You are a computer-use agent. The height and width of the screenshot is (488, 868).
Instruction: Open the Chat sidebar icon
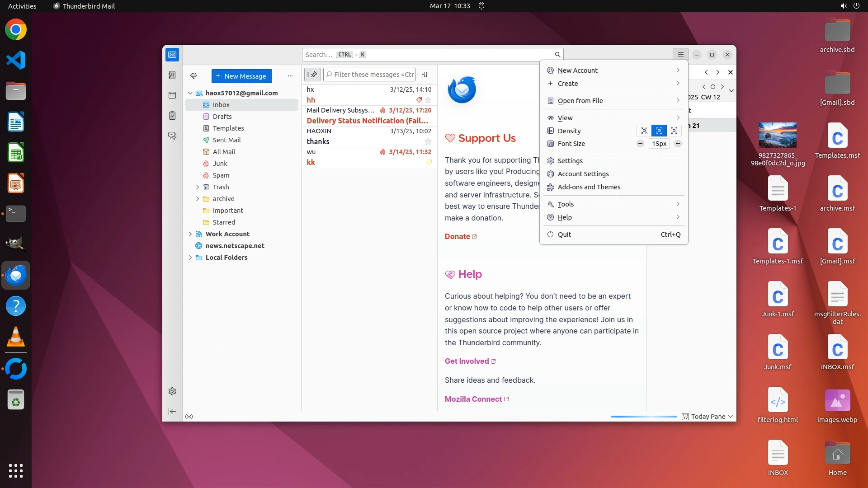[x=172, y=136]
